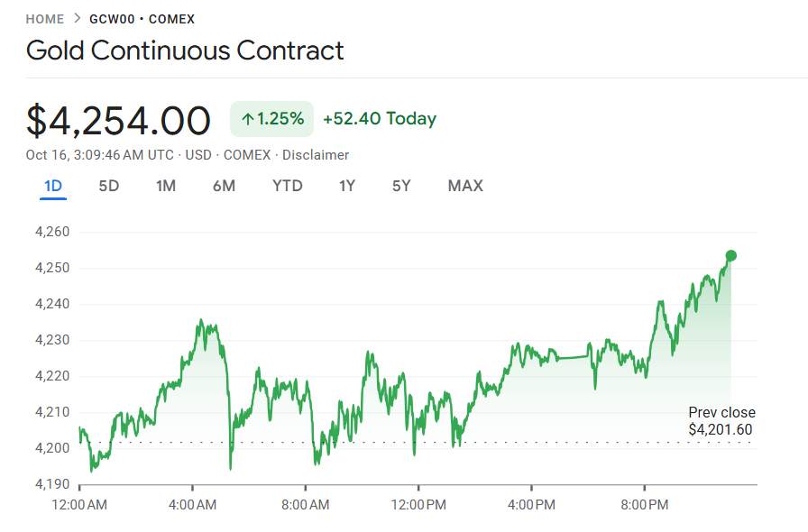Click the +52.40 Today change text
Image resolution: width=808 pixels, height=532 pixels.
[380, 119]
